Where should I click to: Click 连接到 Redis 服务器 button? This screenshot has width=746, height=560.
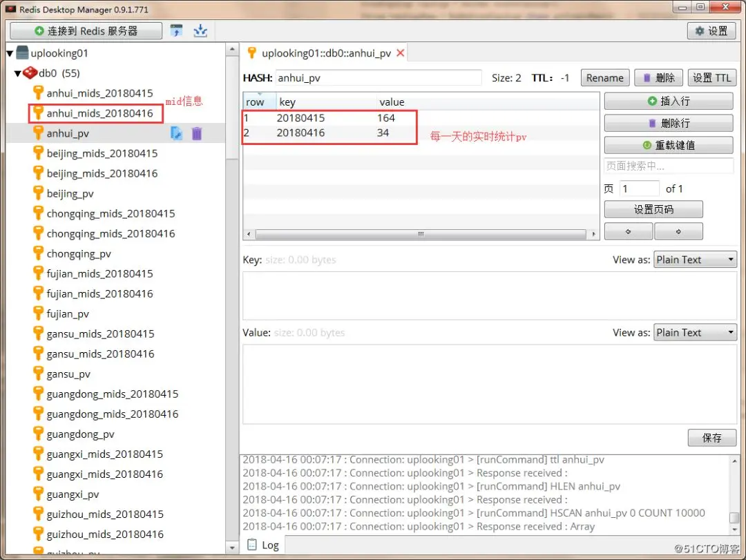(x=86, y=31)
